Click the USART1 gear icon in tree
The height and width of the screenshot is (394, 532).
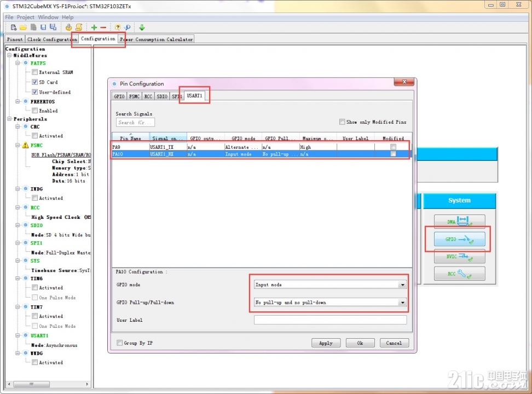tap(25, 335)
